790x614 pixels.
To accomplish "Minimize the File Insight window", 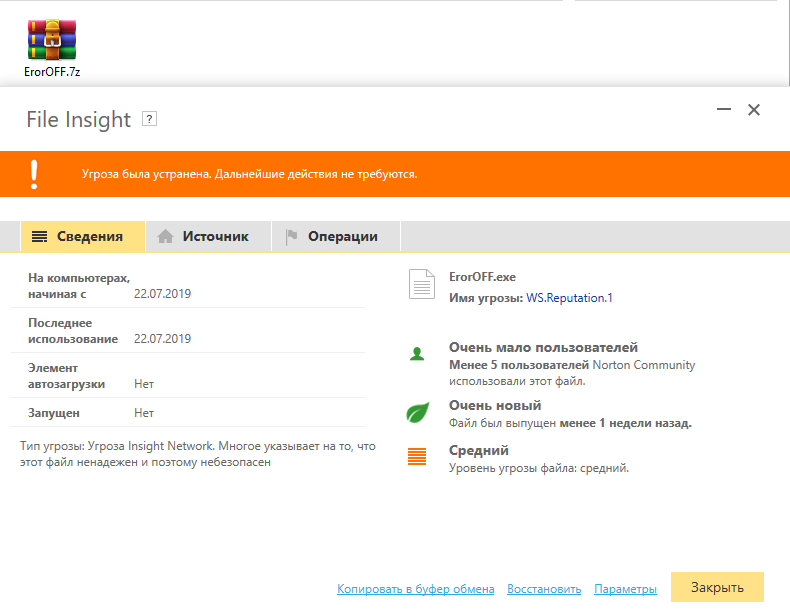I will point(724,109).
